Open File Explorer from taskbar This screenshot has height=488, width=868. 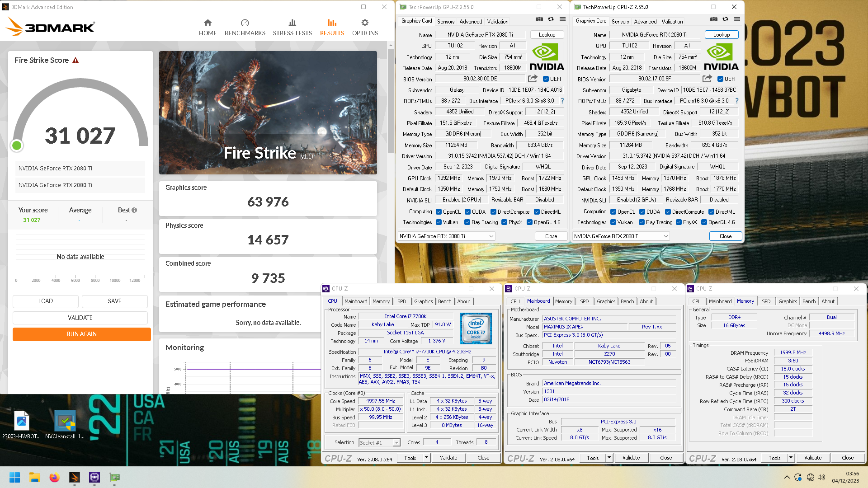click(35, 477)
